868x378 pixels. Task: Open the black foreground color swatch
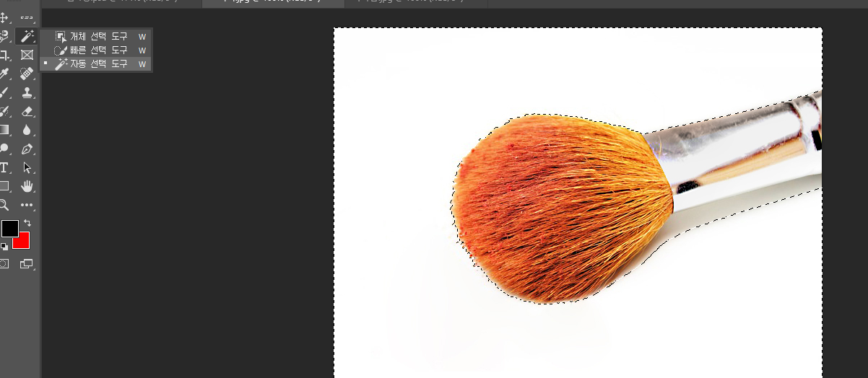[9, 229]
